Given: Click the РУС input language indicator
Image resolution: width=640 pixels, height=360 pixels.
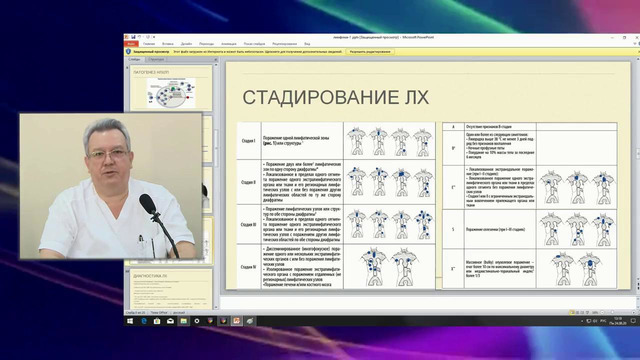Looking at the screenshot, I should point(603,321).
